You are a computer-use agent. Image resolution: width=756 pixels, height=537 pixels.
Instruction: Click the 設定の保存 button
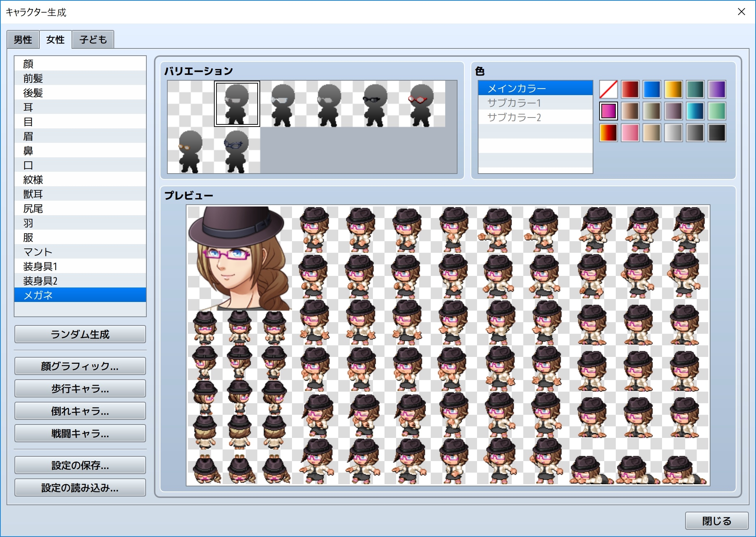coord(80,465)
